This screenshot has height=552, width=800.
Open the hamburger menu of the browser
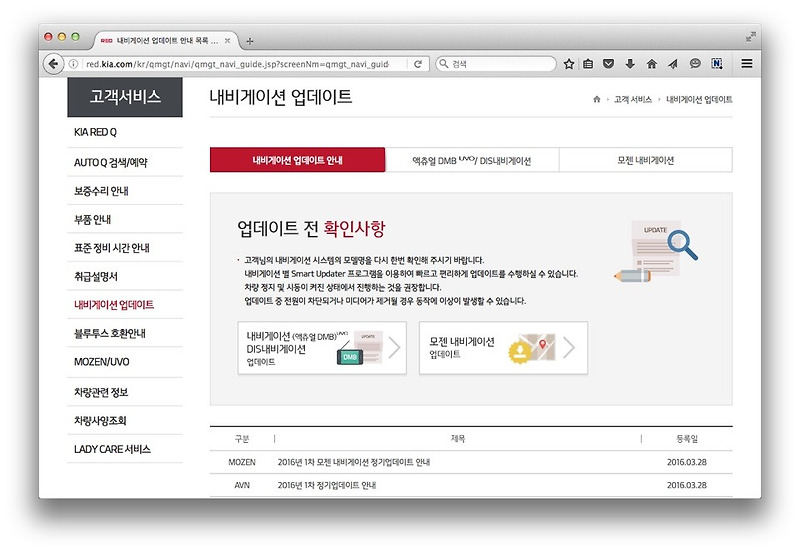(747, 63)
